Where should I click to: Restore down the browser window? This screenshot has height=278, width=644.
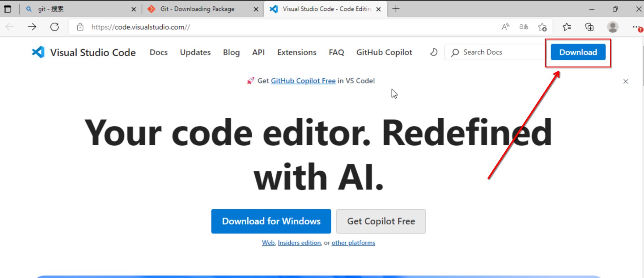click(615, 9)
